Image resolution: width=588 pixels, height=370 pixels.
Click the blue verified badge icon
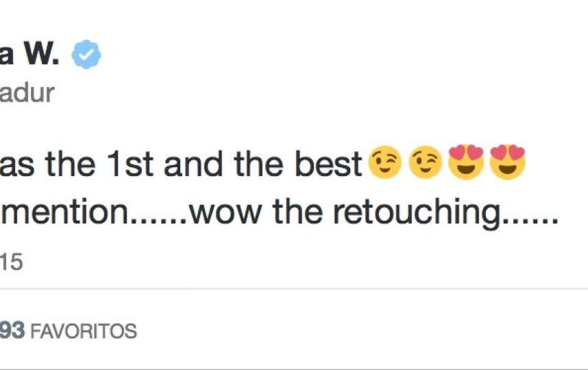(x=86, y=54)
